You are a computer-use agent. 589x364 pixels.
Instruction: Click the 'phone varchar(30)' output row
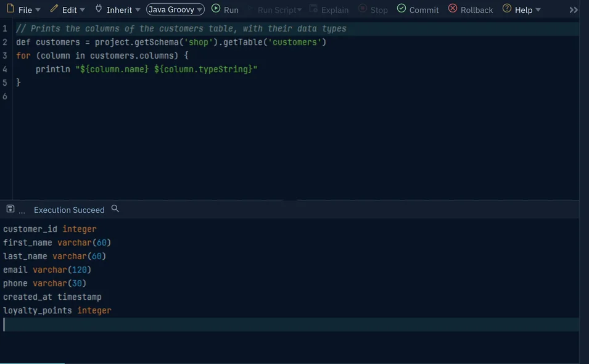click(x=44, y=283)
